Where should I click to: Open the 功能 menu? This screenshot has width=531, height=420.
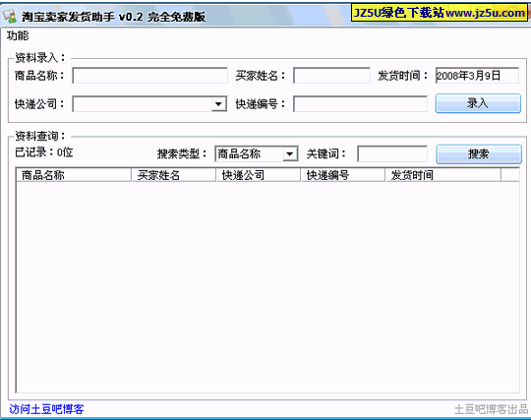click(18, 35)
